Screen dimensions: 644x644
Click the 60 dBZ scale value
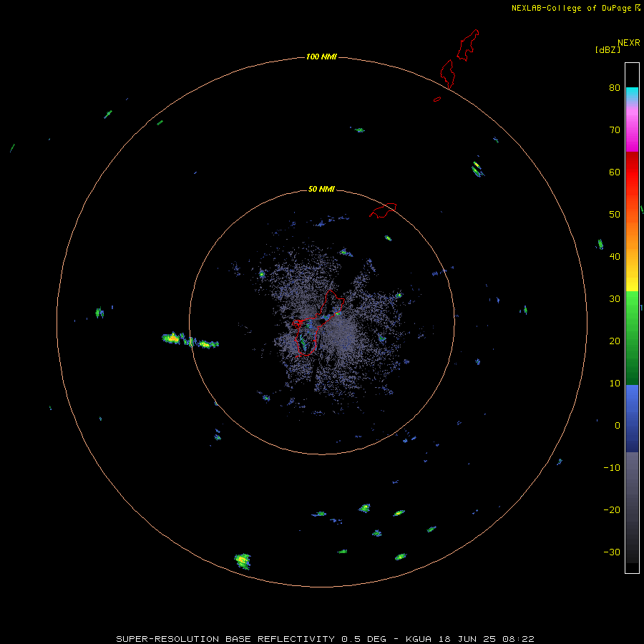[x=615, y=172]
